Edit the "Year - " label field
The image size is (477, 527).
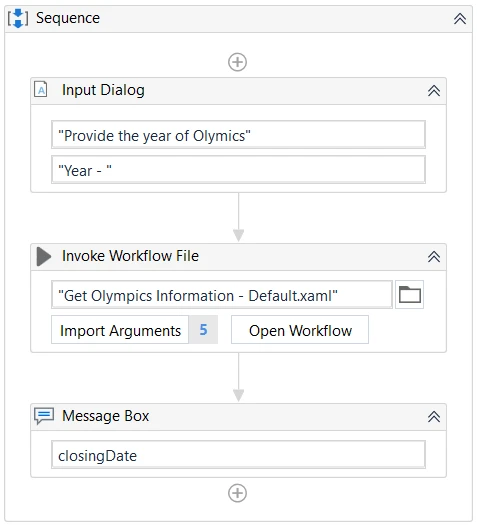coord(238,170)
